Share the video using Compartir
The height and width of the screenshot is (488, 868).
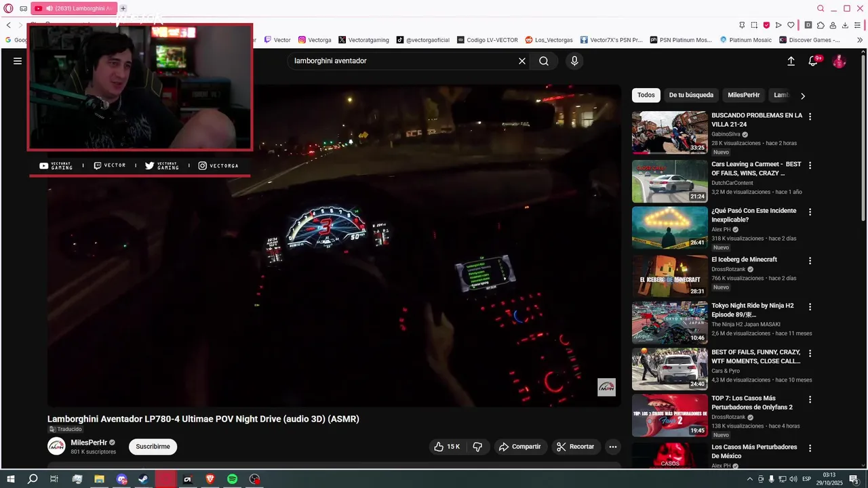519,447
